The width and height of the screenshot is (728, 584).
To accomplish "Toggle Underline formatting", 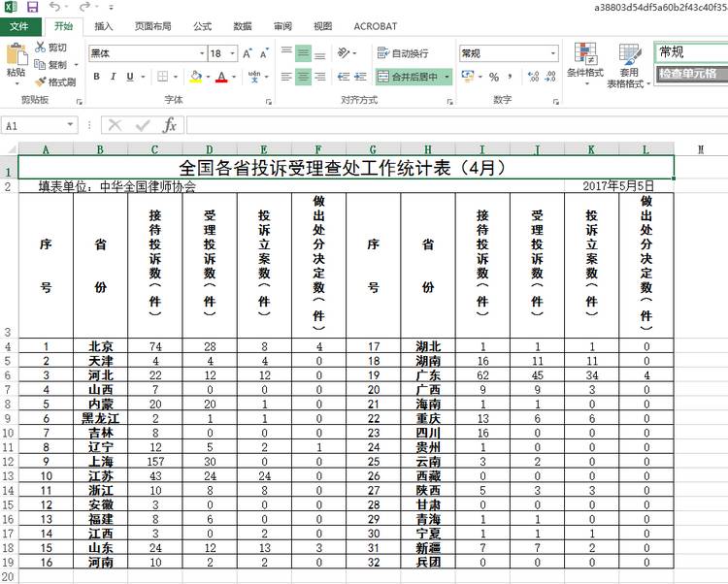I will pyautogui.click(x=130, y=77).
